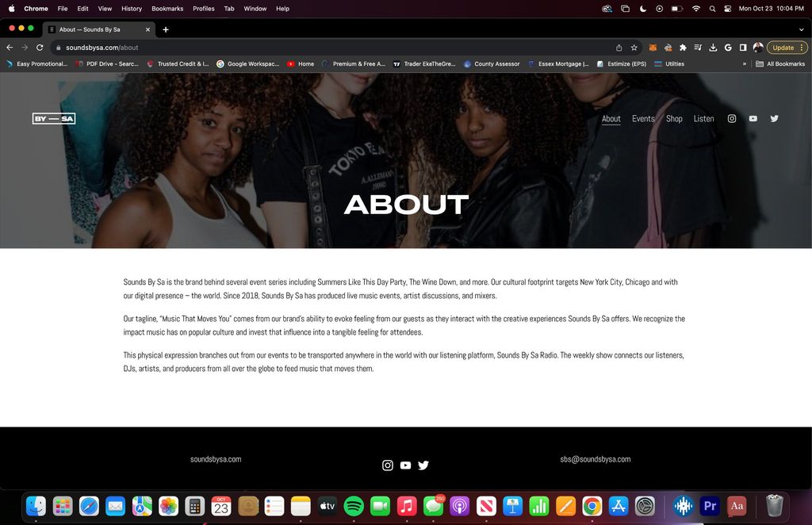Open the Twitter icon in the header navigation
The width and height of the screenshot is (812, 525).
coord(774,119)
